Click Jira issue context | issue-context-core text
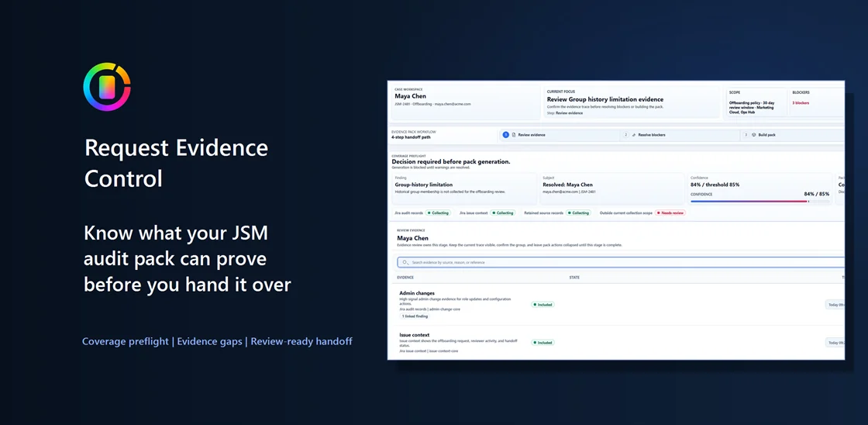The width and height of the screenshot is (868, 425). pos(429,351)
